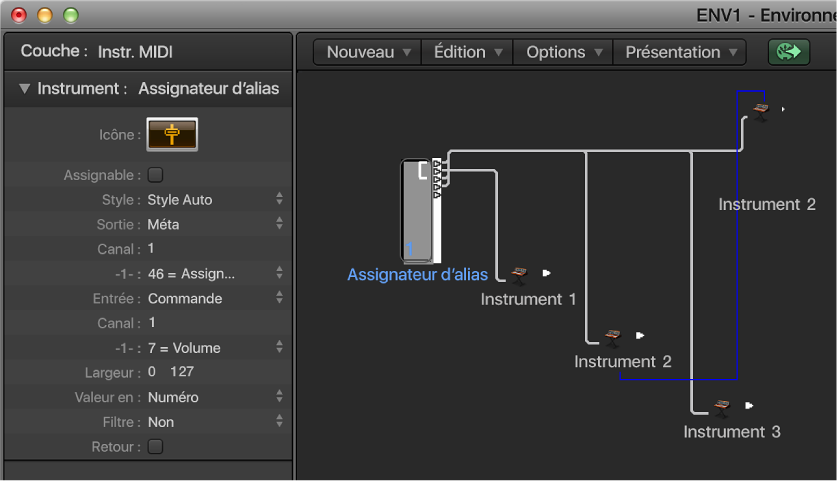The height and width of the screenshot is (482, 838).
Task: Click the green MIDI link button
Action: pyautogui.click(x=788, y=52)
